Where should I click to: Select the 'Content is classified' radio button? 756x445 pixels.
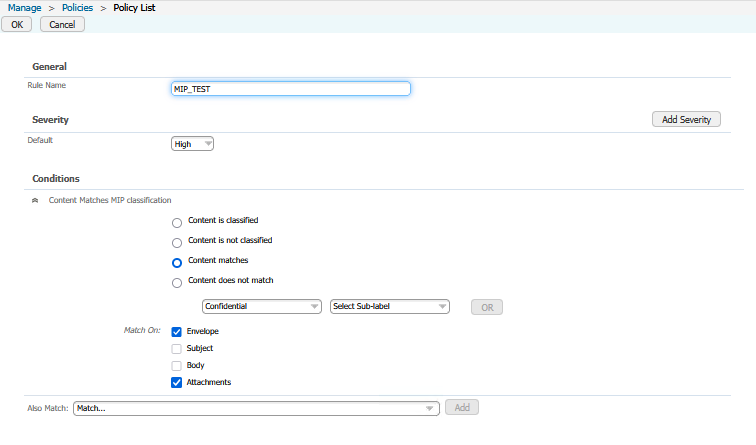pos(177,222)
